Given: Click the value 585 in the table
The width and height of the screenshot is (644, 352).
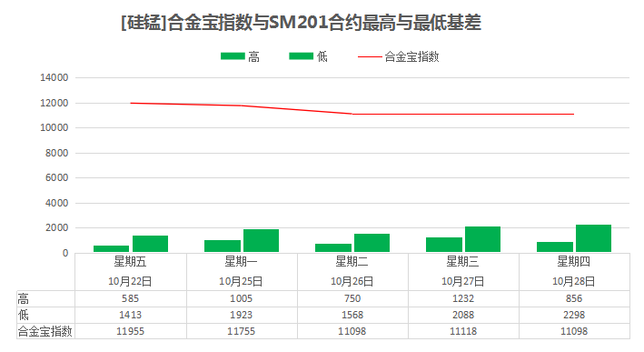Looking at the screenshot, I should click(x=130, y=298).
